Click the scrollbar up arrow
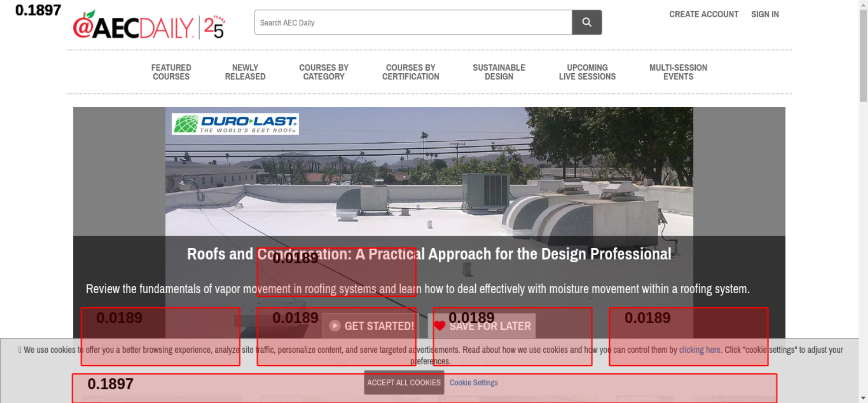868x403 pixels. 863,4
